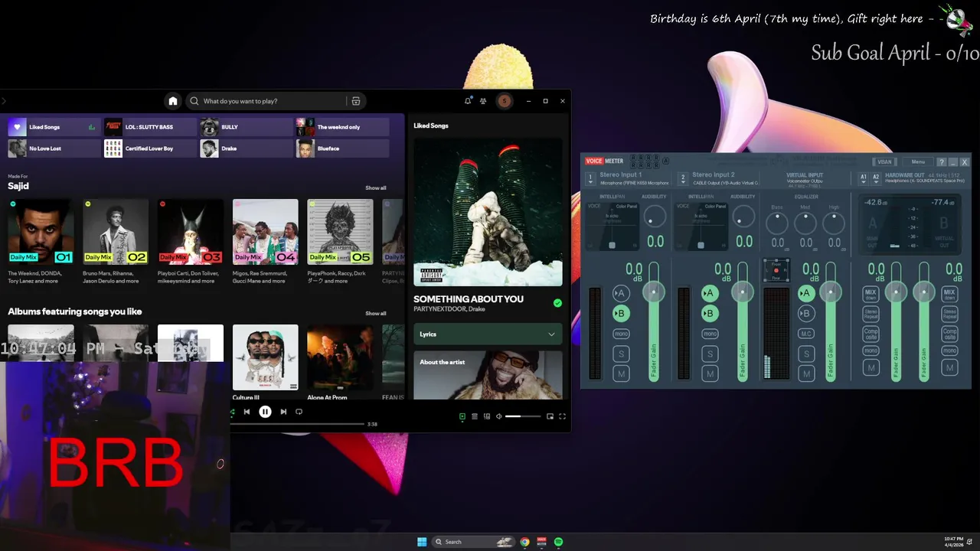Toggle Composite on B virtual out

[x=949, y=334]
